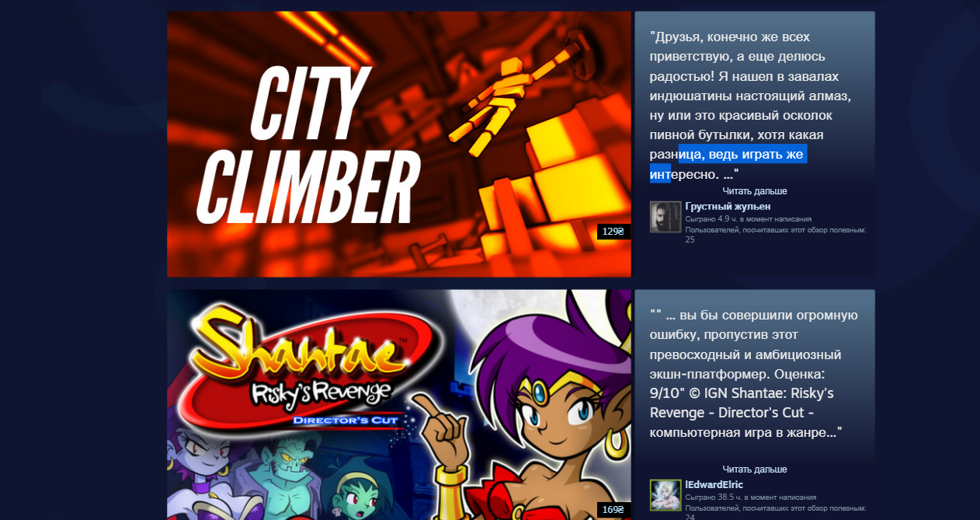Expand Shantae review with Читать дальше
This screenshot has height=520, width=980.
pyautogui.click(x=755, y=469)
